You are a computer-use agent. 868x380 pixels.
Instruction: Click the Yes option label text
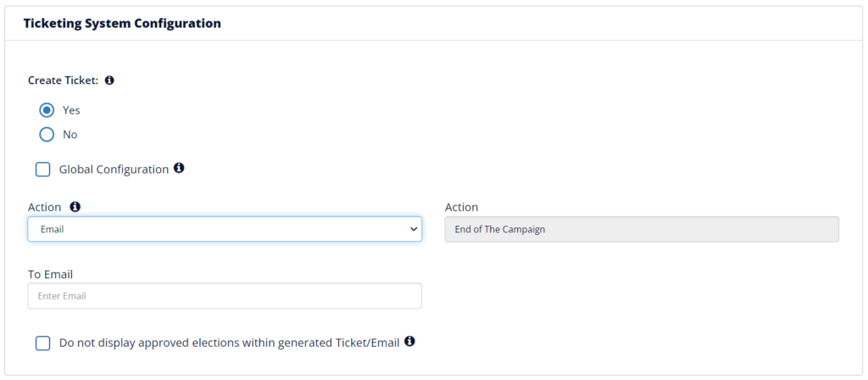(71, 110)
